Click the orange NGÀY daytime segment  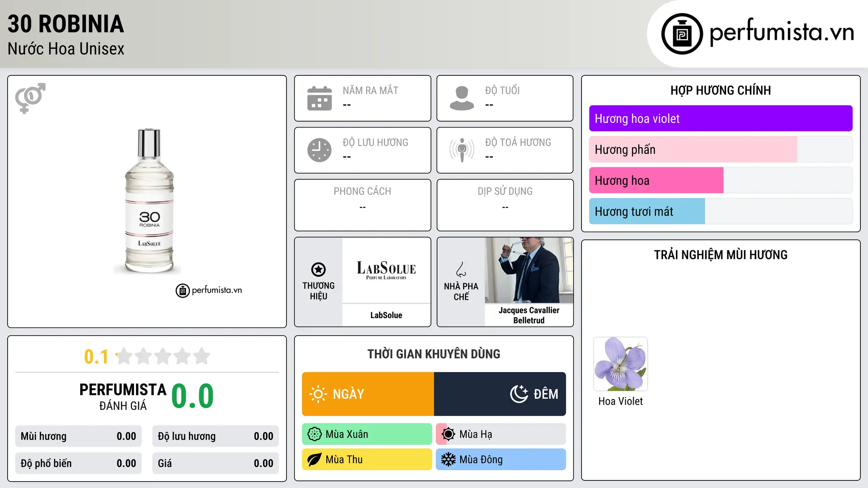[x=368, y=394]
